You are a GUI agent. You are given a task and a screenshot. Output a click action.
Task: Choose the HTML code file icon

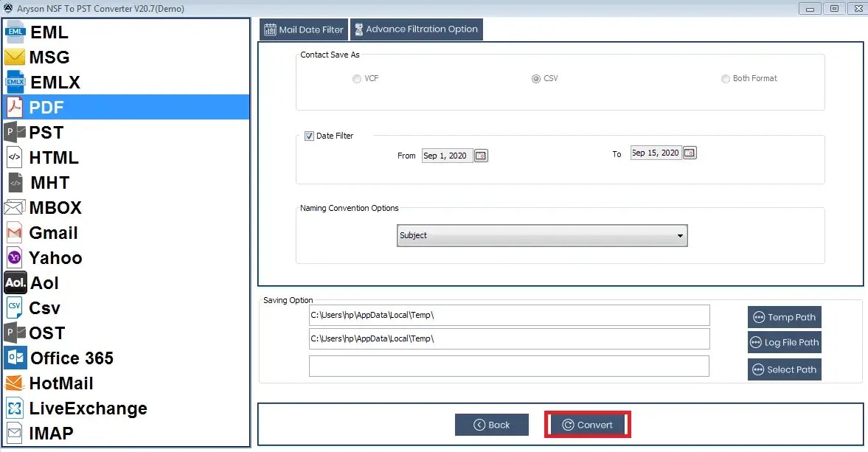15,157
